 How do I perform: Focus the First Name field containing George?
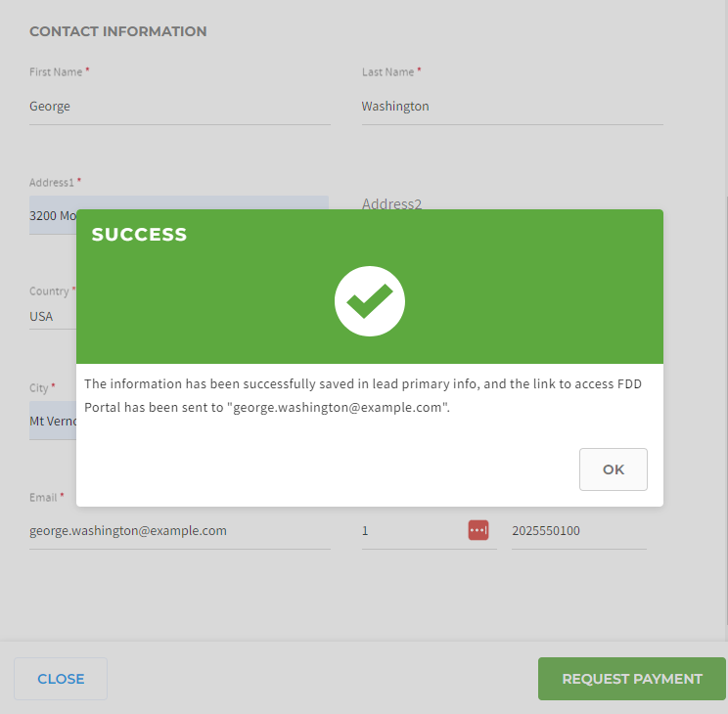(x=180, y=107)
